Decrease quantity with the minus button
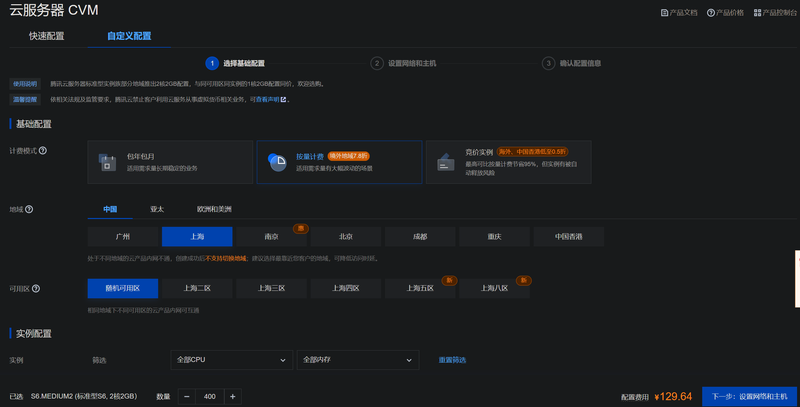 187,396
